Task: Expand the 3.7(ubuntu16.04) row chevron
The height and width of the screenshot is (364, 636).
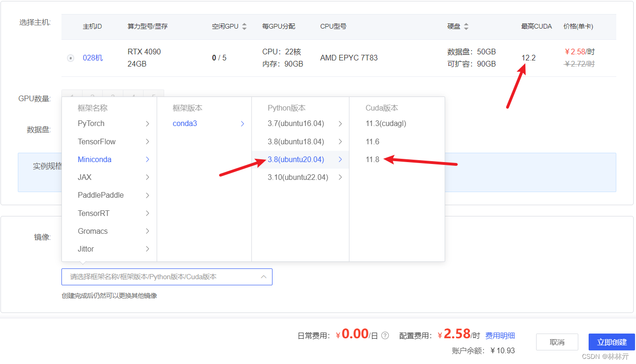Action: [x=340, y=124]
